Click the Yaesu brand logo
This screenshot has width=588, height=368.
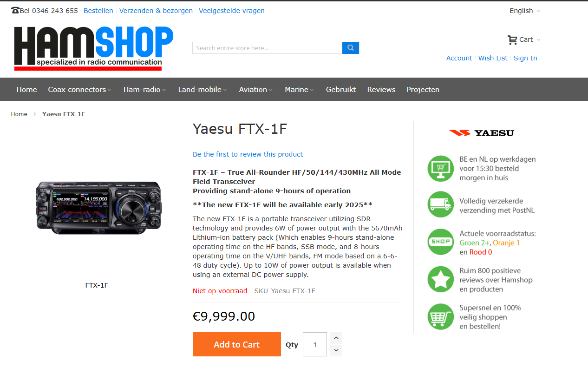coord(482,133)
